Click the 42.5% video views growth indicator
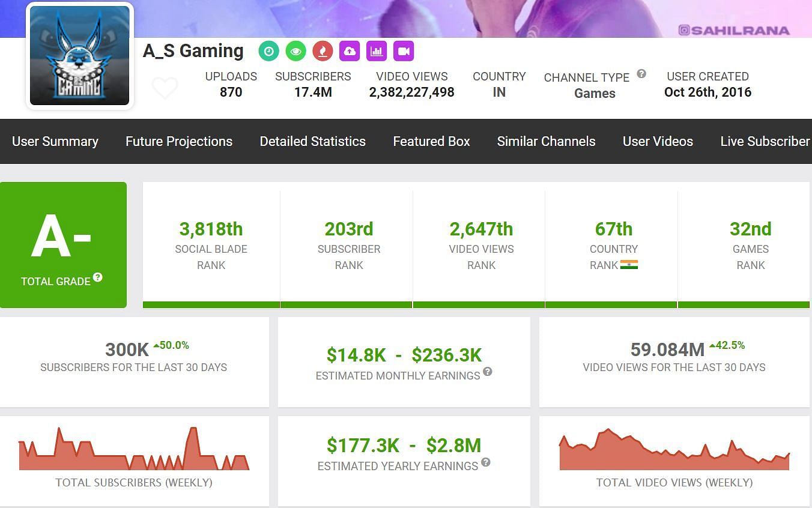This screenshot has width=812, height=508. [x=727, y=345]
